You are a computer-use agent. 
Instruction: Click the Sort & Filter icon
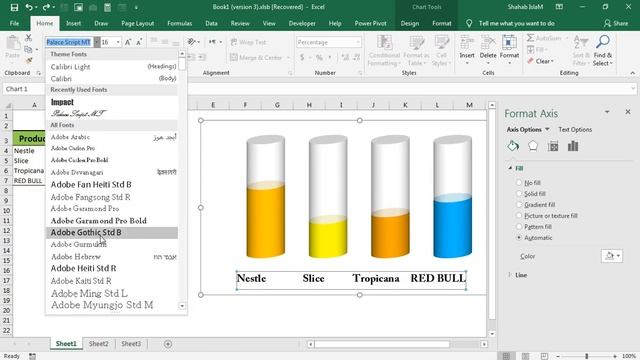coord(580,42)
